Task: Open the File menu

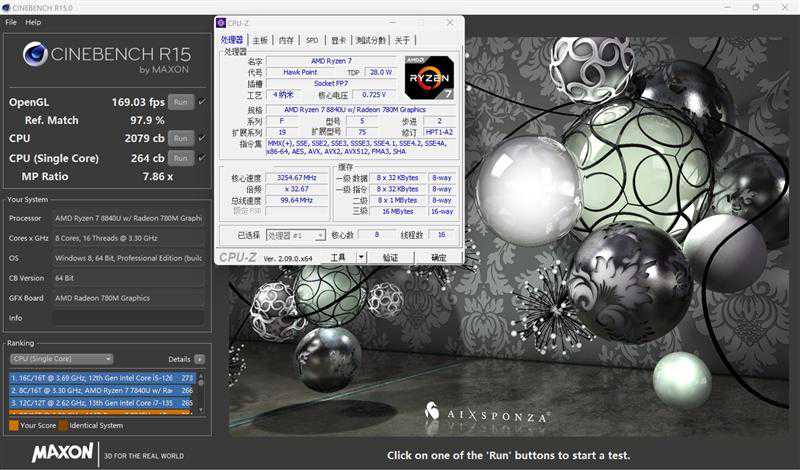Action: 11,22
